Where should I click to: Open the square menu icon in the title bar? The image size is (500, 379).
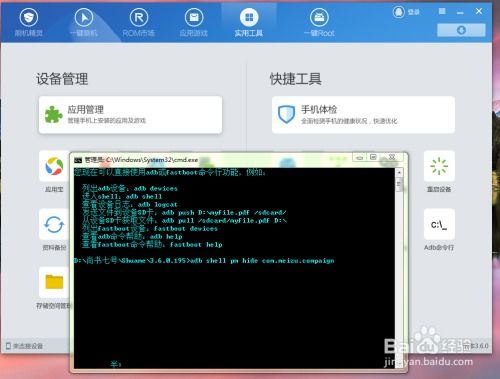pyautogui.click(x=442, y=11)
